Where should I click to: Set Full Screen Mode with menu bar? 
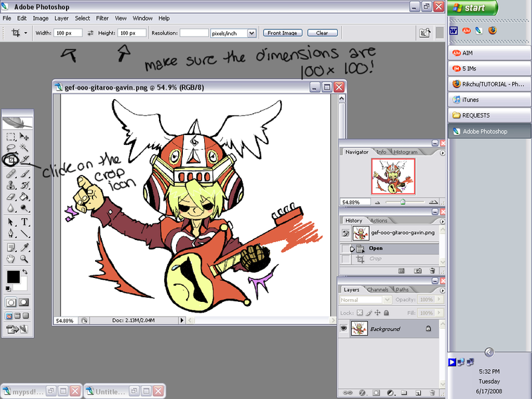click(18, 316)
